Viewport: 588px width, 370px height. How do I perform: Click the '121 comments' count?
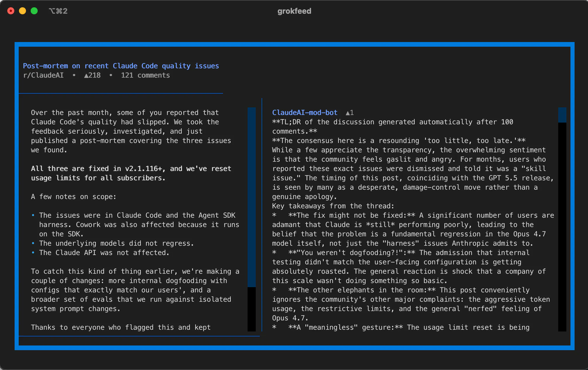(x=145, y=75)
